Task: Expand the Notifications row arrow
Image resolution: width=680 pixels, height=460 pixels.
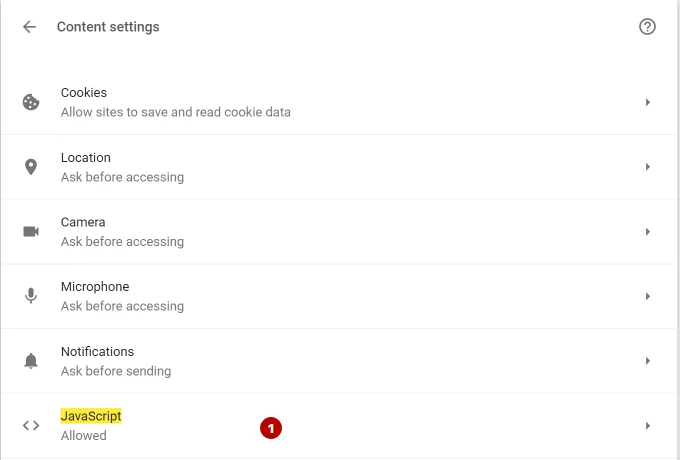Action: tap(647, 361)
